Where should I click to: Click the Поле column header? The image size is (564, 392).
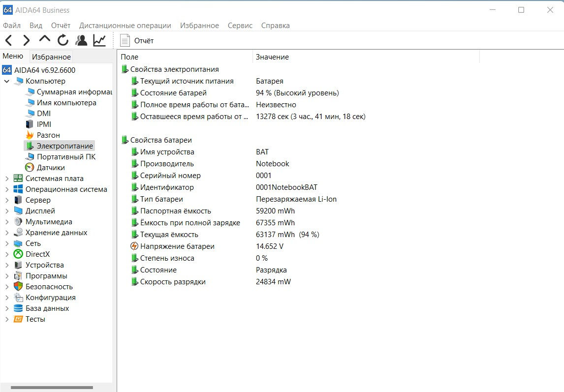tap(129, 57)
